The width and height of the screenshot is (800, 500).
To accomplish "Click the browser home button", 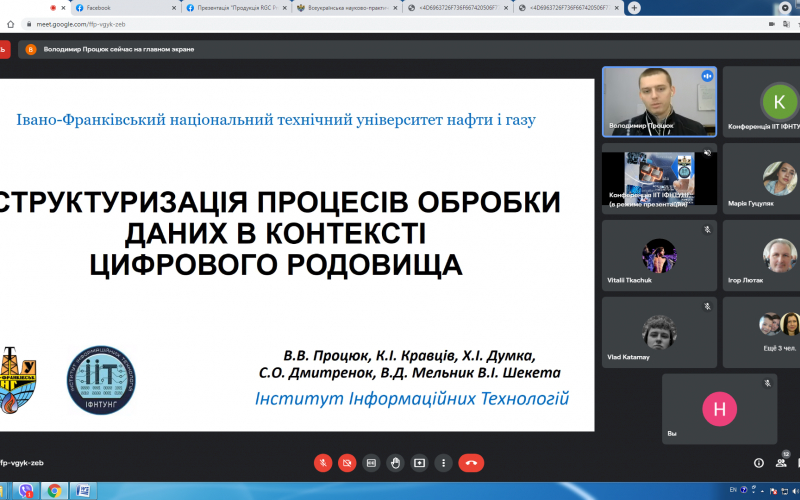I will pos(10,24).
